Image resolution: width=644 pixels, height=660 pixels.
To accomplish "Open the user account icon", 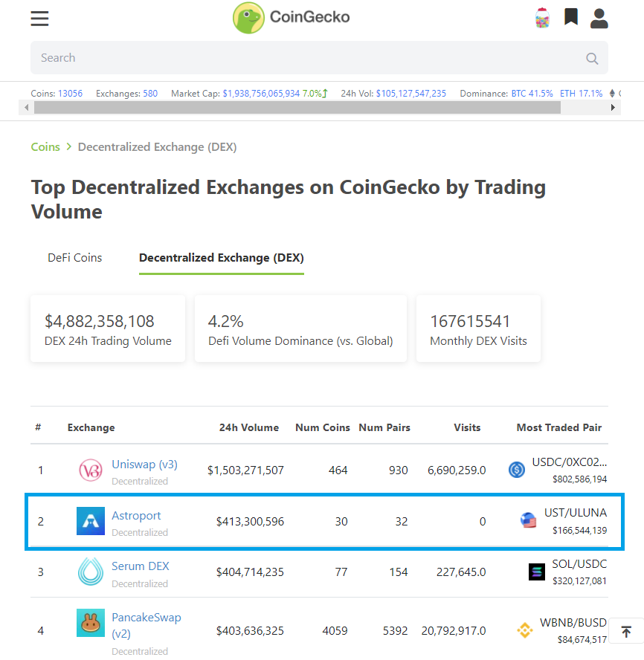I will coord(599,19).
